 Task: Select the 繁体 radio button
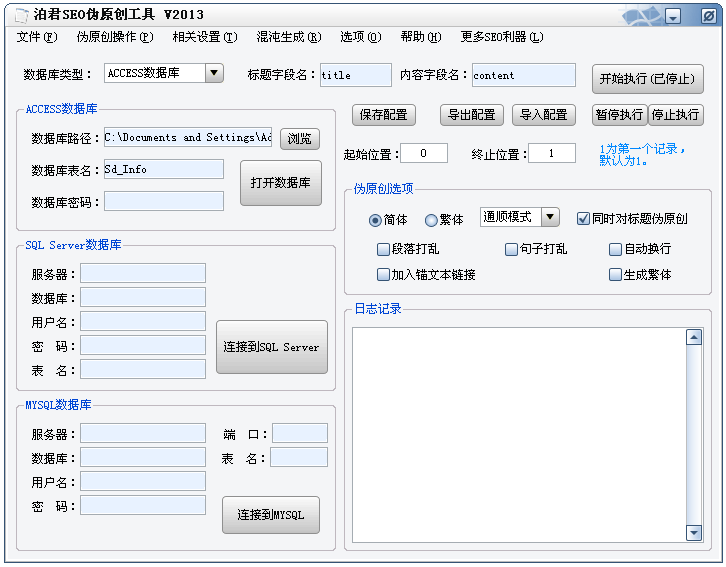(432, 220)
